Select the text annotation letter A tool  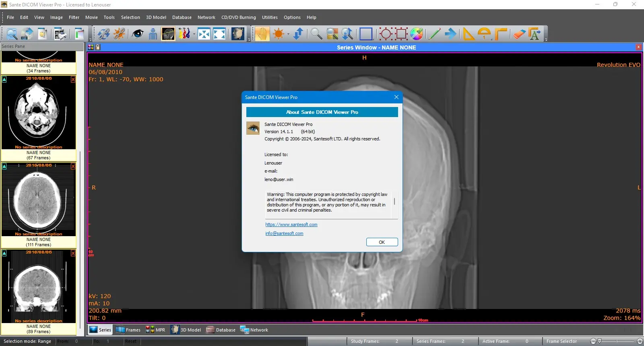pyautogui.click(x=535, y=34)
